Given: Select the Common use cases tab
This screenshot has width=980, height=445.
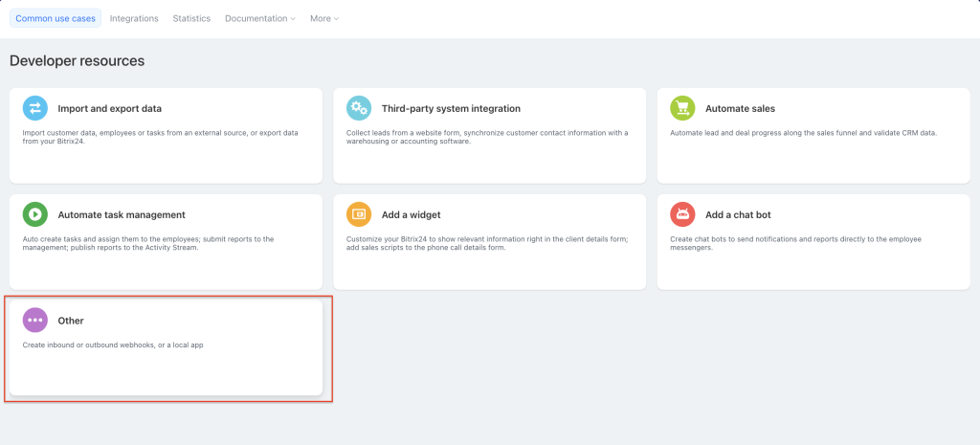Looking at the screenshot, I should click(56, 19).
